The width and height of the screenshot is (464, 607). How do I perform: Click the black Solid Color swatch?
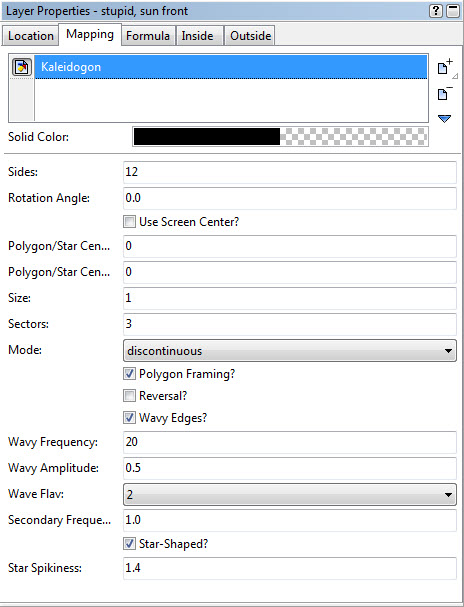[x=206, y=137]
